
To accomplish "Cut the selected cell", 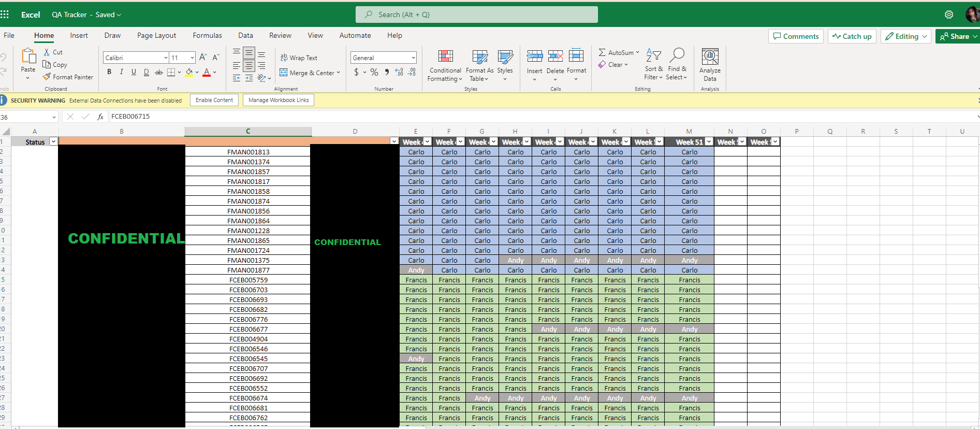I will 53,52.
